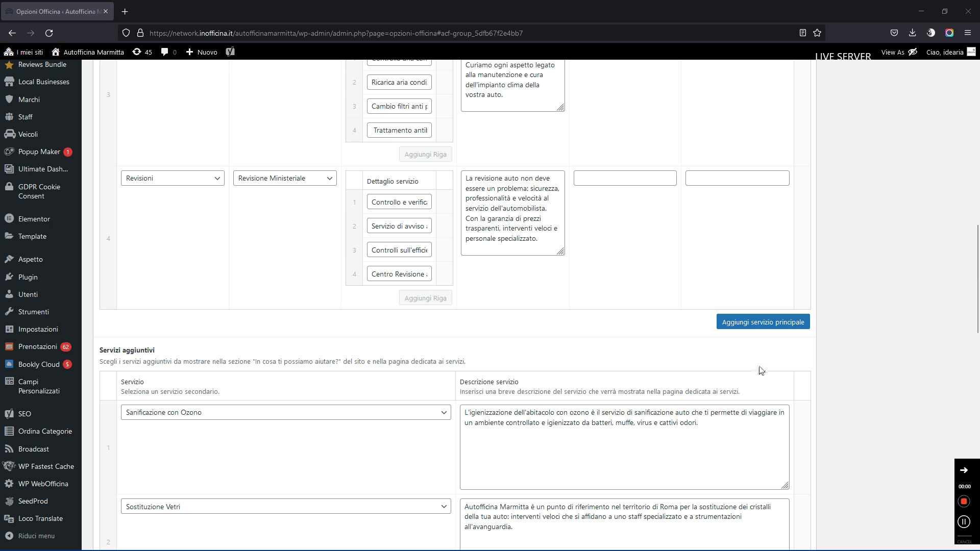Screen dimensions: 980x551
Task: Select Revisione Ministeriale dropdown option
Action: [284, 178]
